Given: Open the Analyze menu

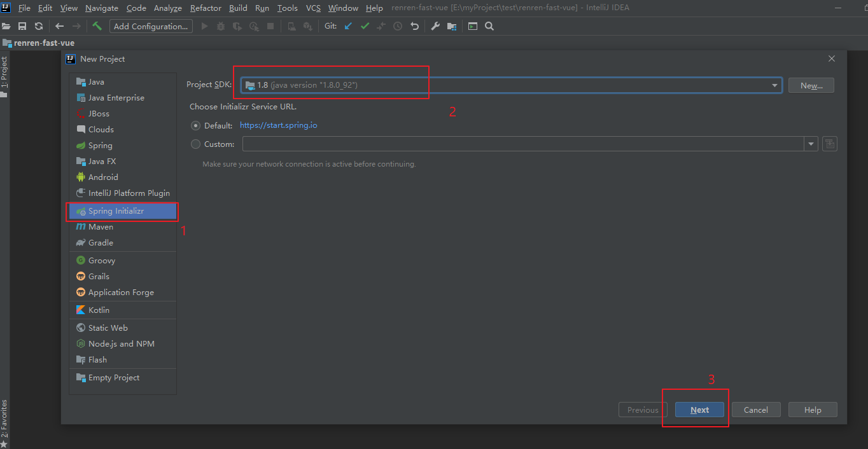Looking at the screenshot, I should 167,8.
